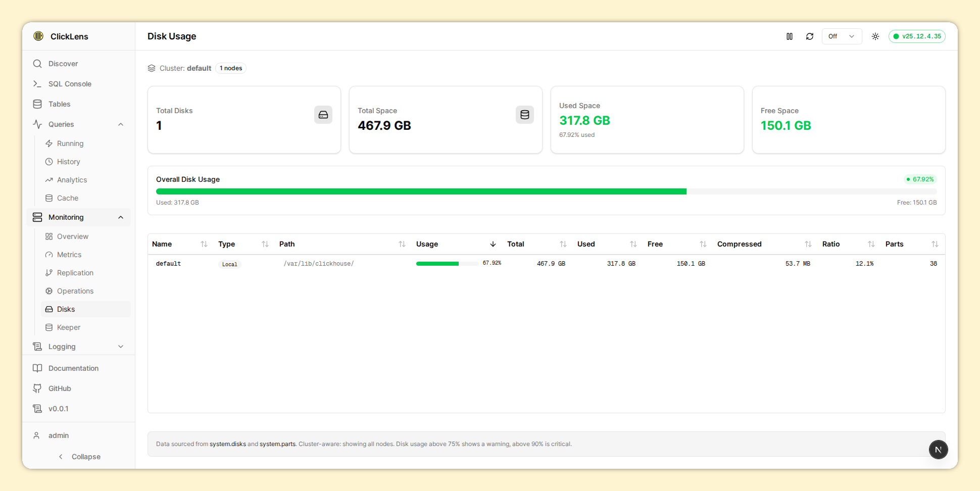
Task: Open Running queries page
Action: tap(70, 143)
